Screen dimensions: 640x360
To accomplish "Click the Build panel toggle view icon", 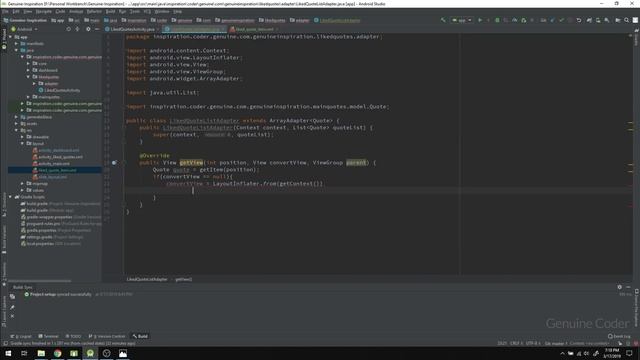I will 12,297.
